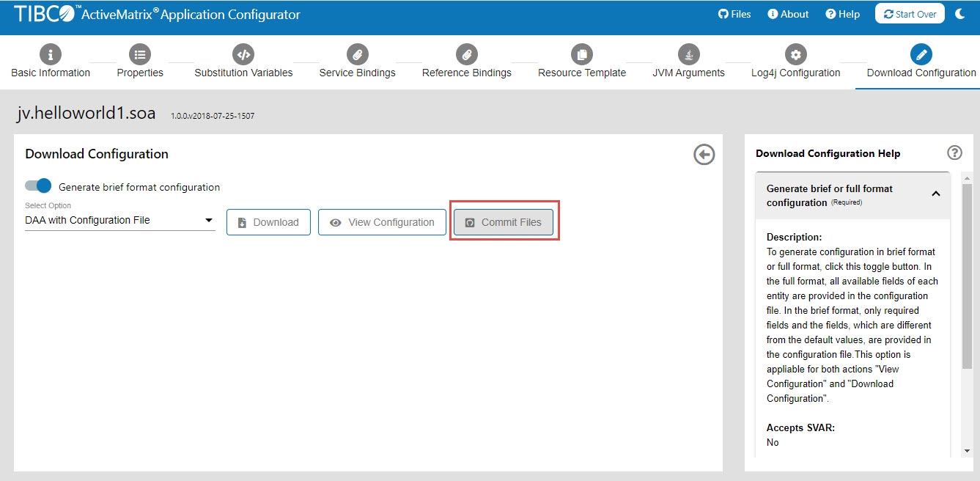Open the Help link in header
Image resolution: width=980 pixels, height=481 pixels.
pyautogui.click(x=842, y=14)
